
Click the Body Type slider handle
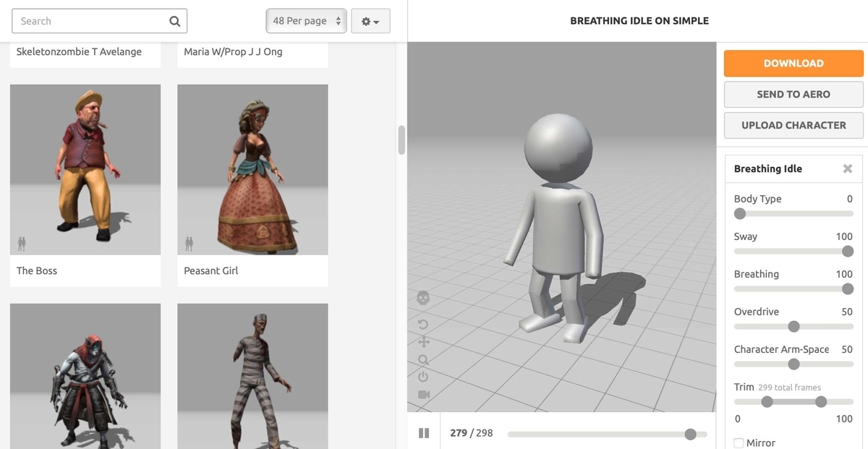tap(739, 213)
